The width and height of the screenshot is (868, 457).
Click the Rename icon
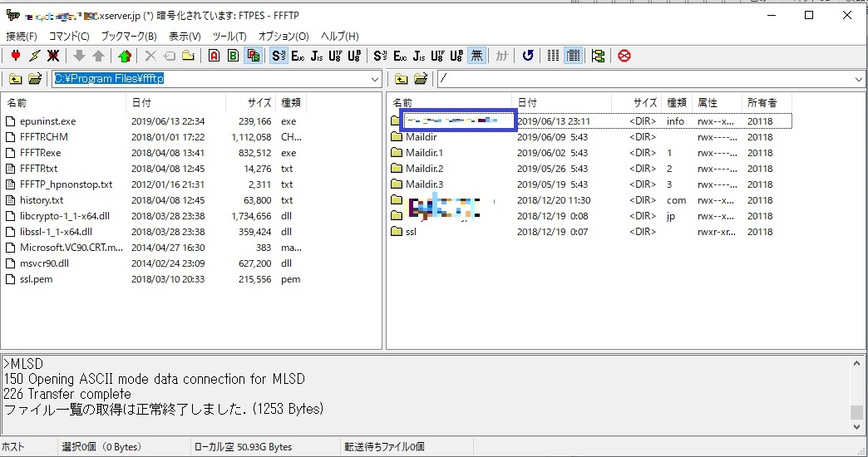(x=170, y=56)
